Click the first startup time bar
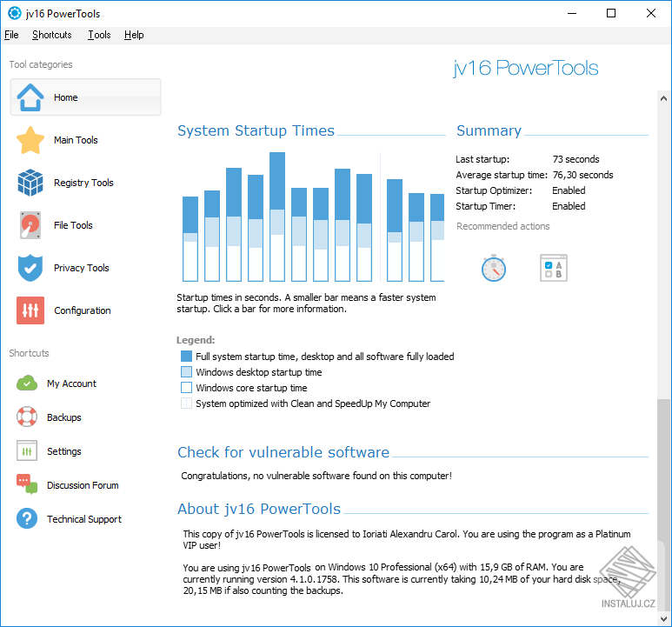The image size is (672, 627). 190,239
